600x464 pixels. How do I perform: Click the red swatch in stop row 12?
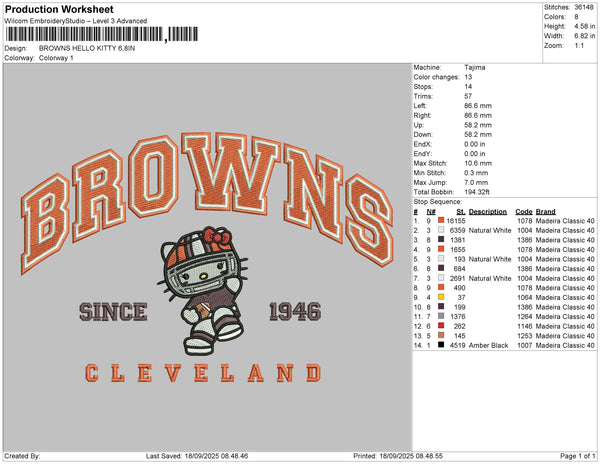coord(441,326)
